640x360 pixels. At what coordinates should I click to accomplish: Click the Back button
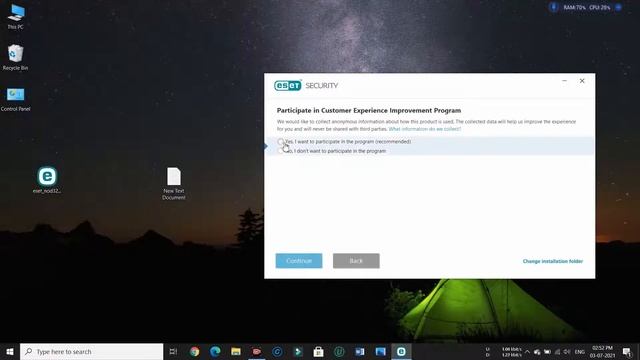[x=356, y=261]
